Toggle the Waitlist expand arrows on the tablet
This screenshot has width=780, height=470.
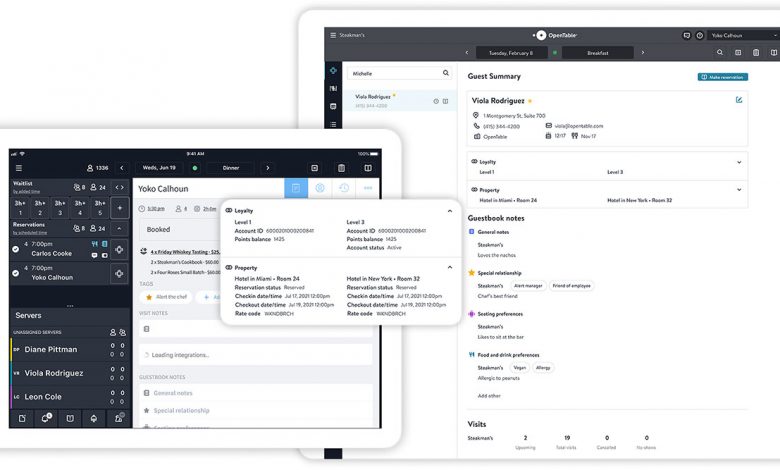(119, 188)
